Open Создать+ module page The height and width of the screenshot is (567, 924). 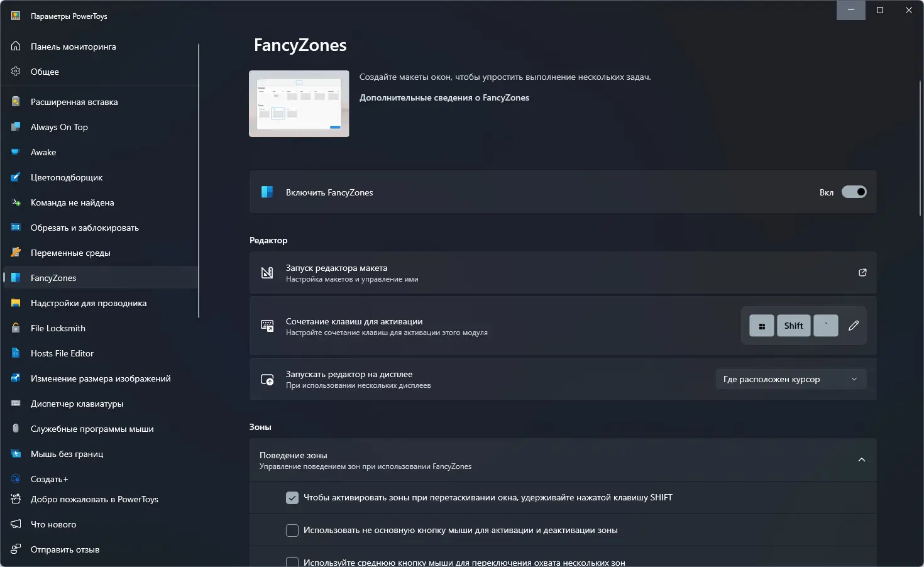101,479
